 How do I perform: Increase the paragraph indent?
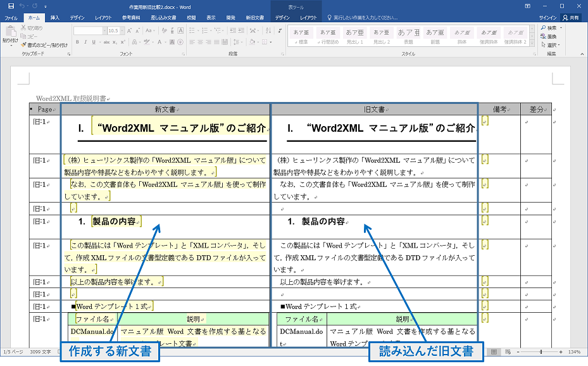[241, 31]
